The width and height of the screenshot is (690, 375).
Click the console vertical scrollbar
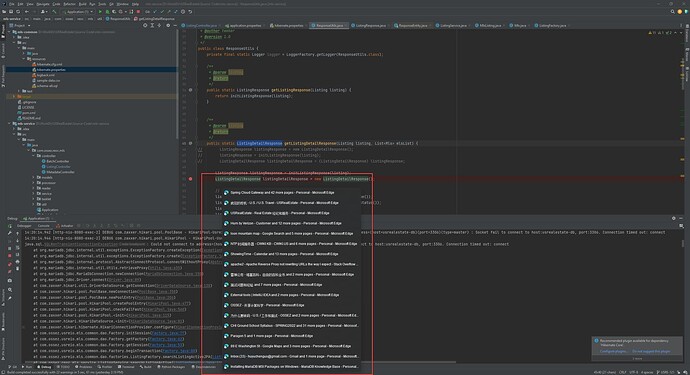coord(683,243)
